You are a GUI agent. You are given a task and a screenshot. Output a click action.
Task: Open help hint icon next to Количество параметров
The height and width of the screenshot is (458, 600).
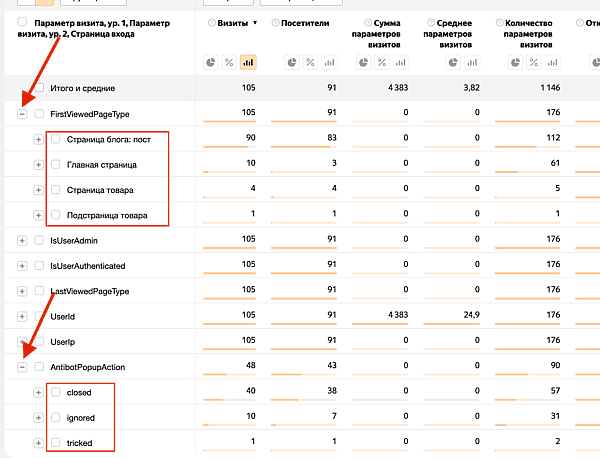coord(499,23)
